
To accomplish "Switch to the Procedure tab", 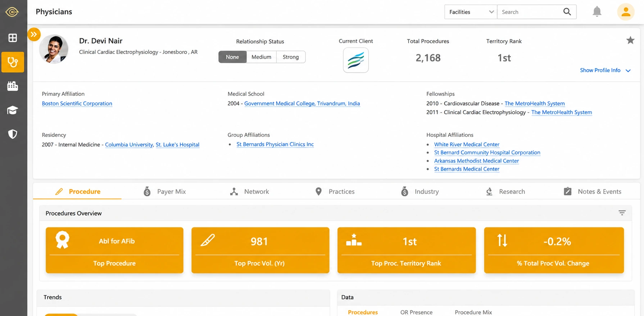I will [77, 191].
